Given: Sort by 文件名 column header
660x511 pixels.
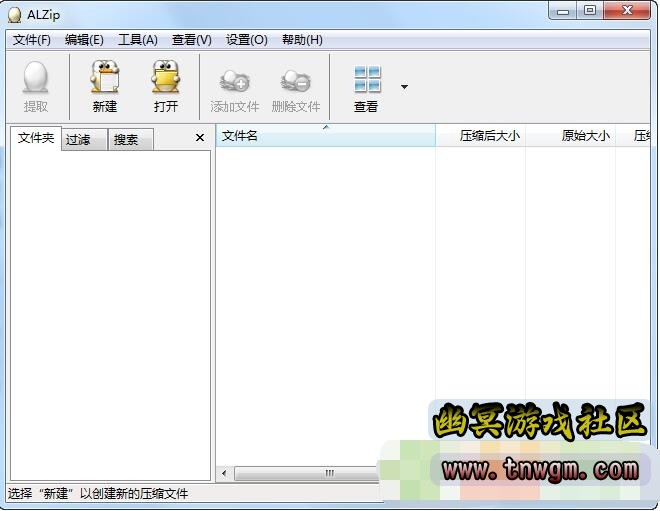Looking at the screenshot, I should [x=325, y=136].
